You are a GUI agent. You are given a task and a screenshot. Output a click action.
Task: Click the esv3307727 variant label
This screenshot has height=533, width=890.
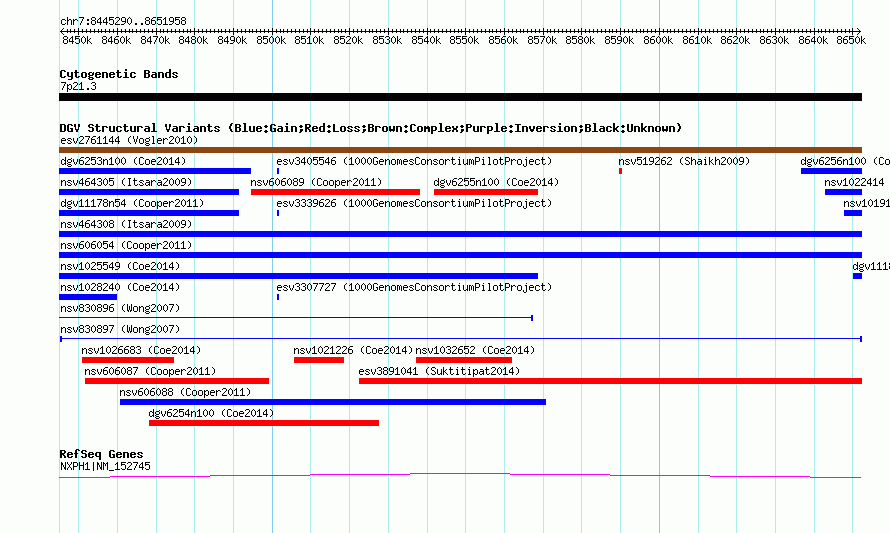click(x=414, y=287)
